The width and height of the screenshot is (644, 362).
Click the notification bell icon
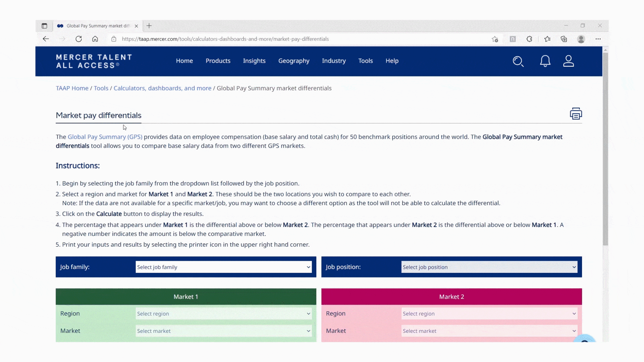545,61
